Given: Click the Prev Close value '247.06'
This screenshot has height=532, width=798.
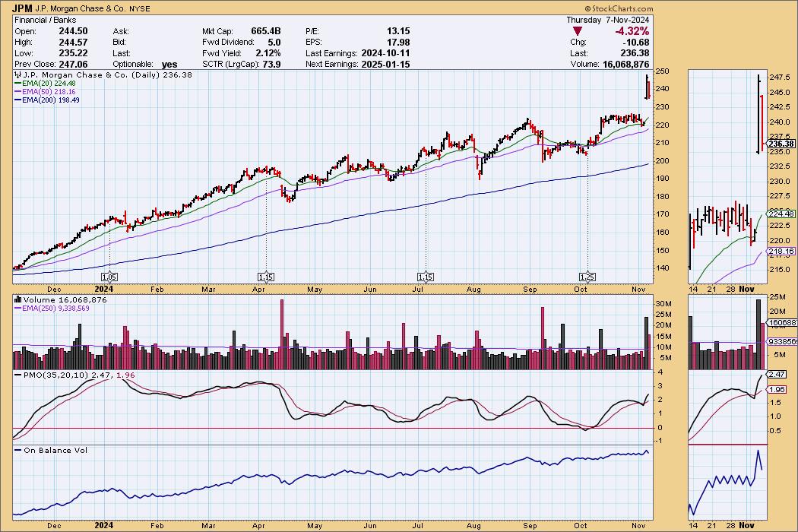Looking at the screenshot, I should point(73,64).
